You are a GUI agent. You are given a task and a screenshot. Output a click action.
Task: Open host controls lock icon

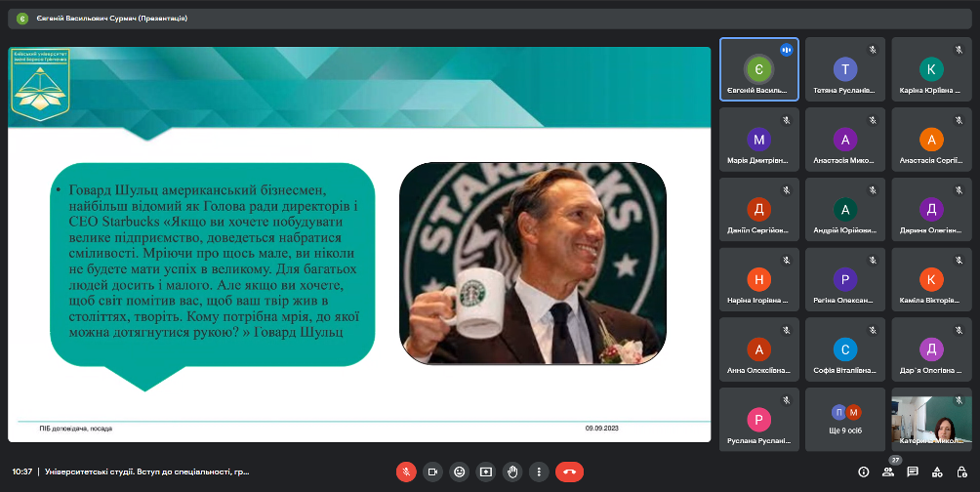pos(961,471)
